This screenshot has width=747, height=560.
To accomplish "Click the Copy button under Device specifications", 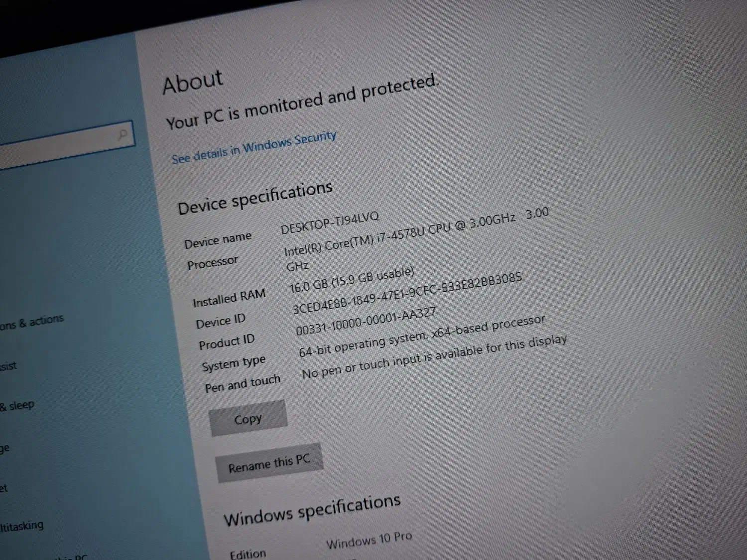I will coord(248,419).
